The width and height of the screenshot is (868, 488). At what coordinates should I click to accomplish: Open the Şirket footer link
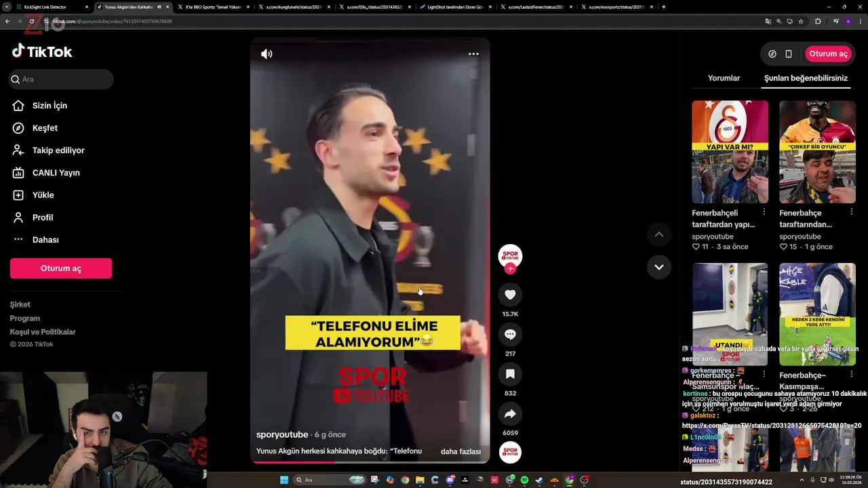pos(20,305)
